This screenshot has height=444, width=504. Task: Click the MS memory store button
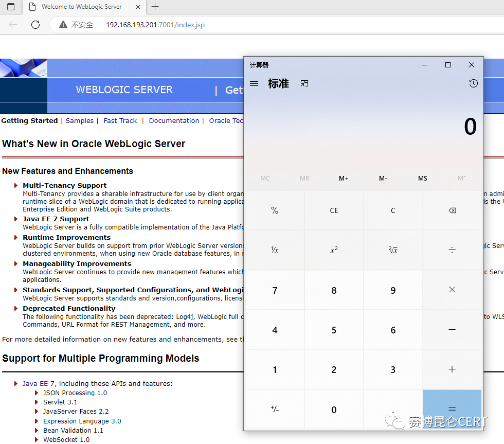click(422, 179)
